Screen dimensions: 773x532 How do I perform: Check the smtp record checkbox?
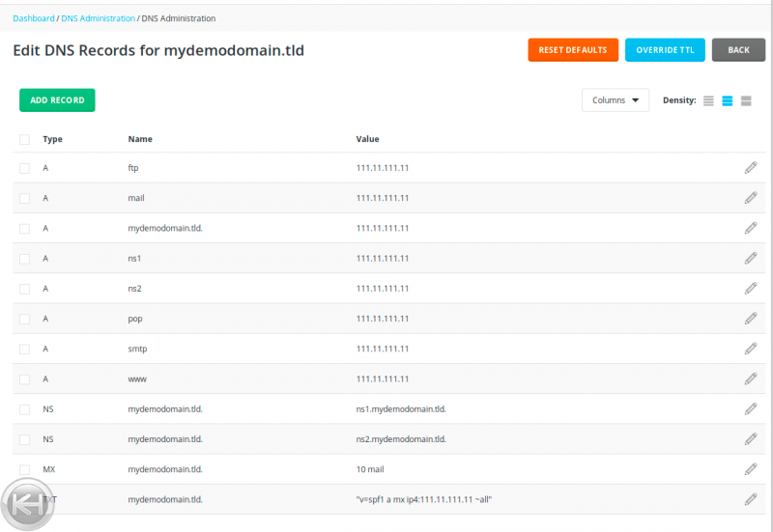click(25, 350)
